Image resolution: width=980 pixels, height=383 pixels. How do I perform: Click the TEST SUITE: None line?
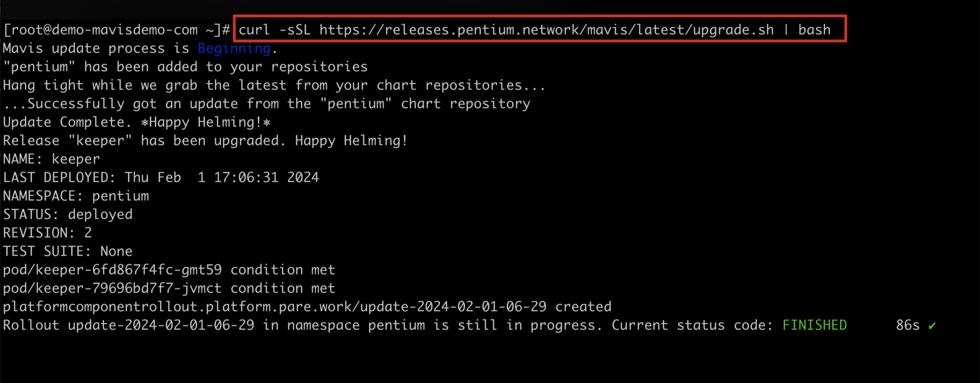68,251
